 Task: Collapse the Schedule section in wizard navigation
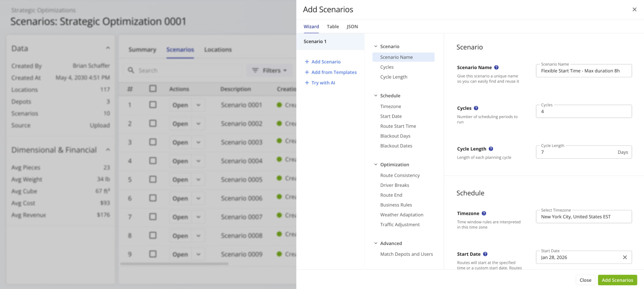pos(375,95)
